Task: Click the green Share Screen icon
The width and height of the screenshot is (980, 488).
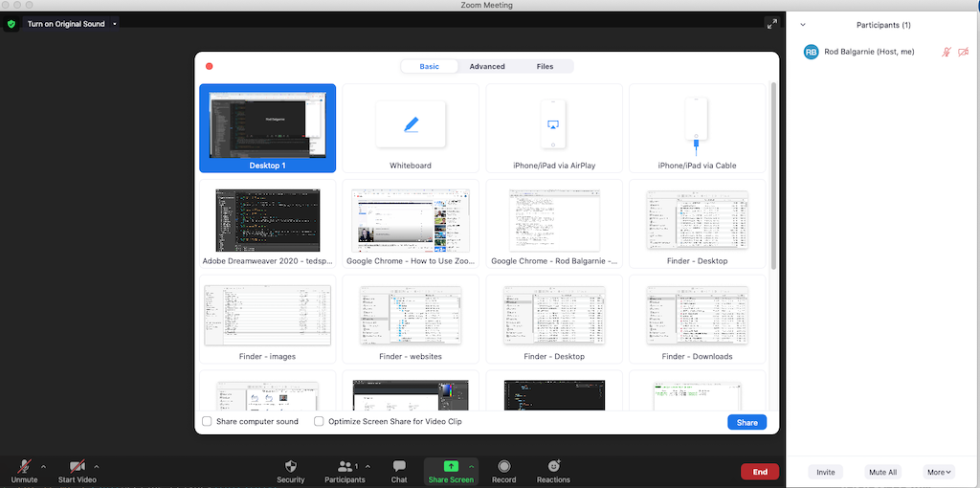Action: tap(451, 466)
